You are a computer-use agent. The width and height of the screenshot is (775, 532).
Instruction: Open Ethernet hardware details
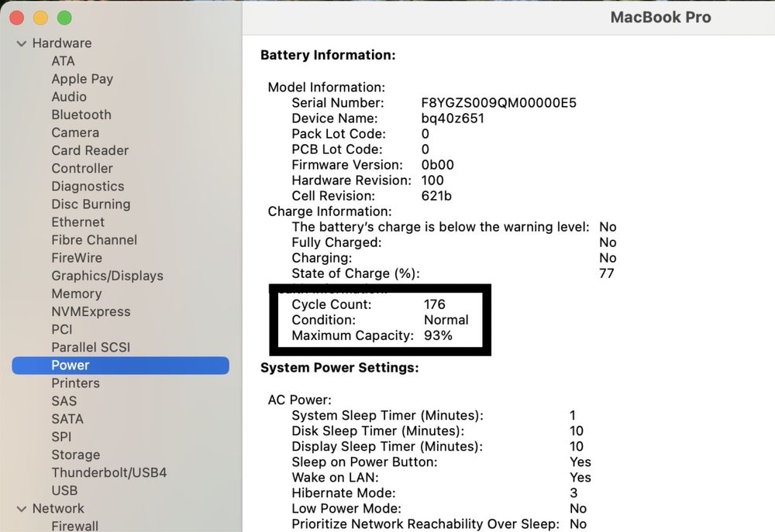(x=78, y=222)
